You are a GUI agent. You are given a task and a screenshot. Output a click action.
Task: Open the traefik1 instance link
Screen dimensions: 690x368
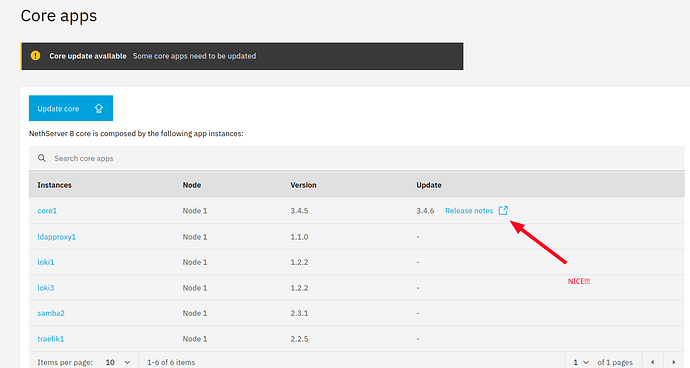pyautogui.click(x=51, y=339)
